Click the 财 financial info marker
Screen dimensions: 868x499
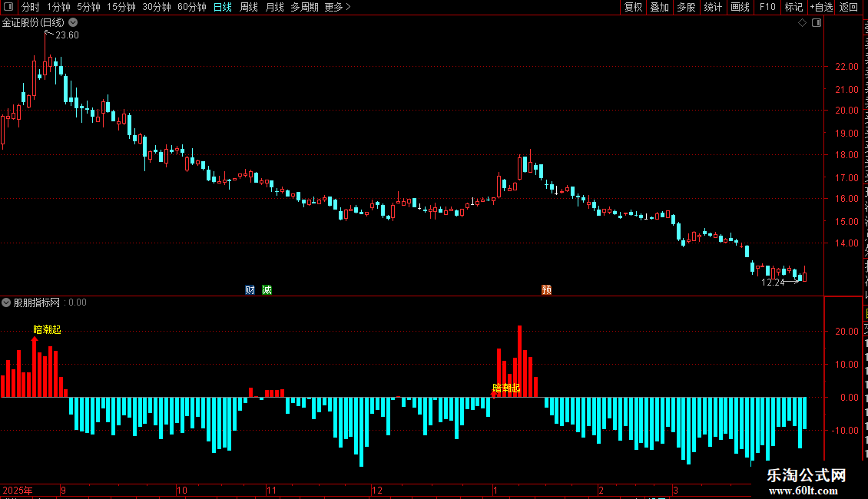coord(250,290)
